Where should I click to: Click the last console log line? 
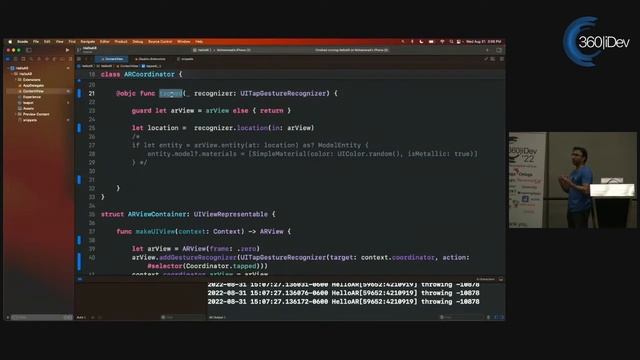[x=343, y=302]
